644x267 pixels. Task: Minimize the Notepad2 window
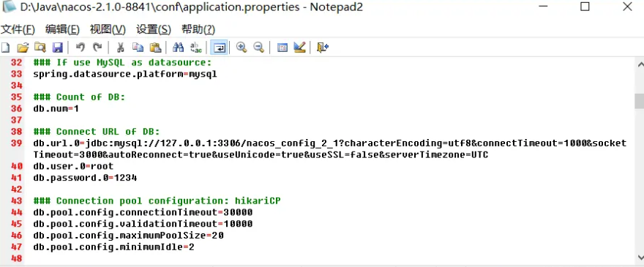543,7
